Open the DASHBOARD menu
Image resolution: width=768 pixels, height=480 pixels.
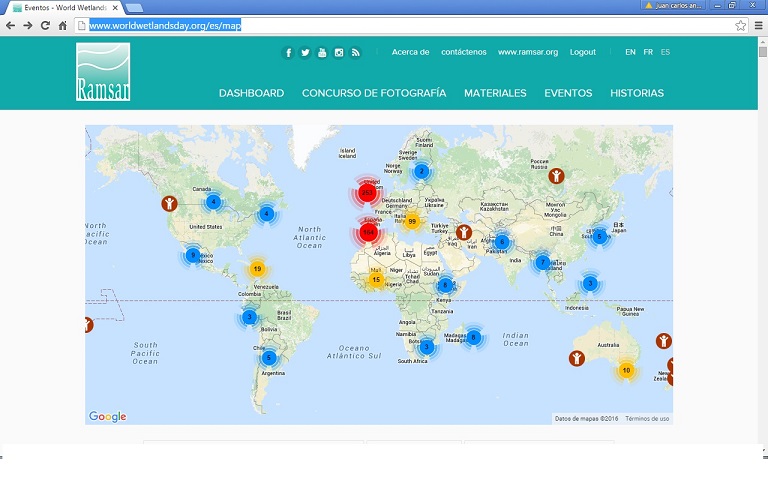pyautogui.click(x=251, y=93)
